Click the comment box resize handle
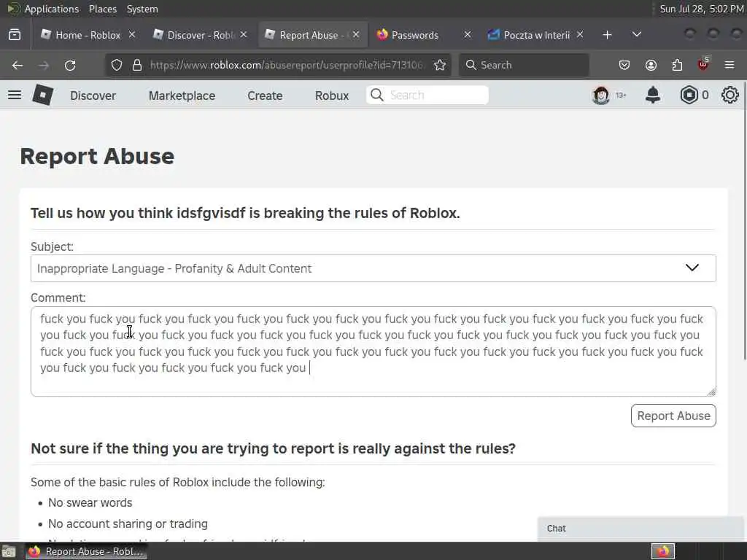747x560 pixels. pos(711,392)
